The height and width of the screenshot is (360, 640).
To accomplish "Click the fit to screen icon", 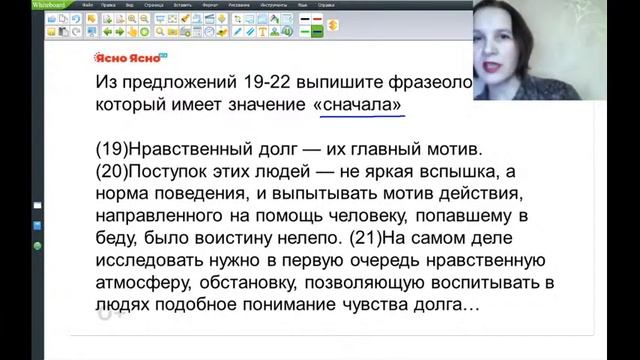I will [x=173, y=19].
